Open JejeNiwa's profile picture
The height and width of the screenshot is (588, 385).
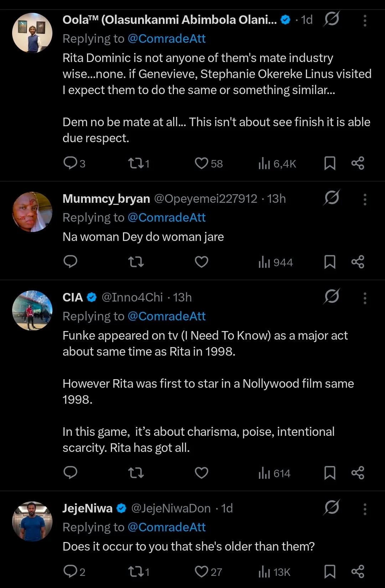[x=32, y=521]
